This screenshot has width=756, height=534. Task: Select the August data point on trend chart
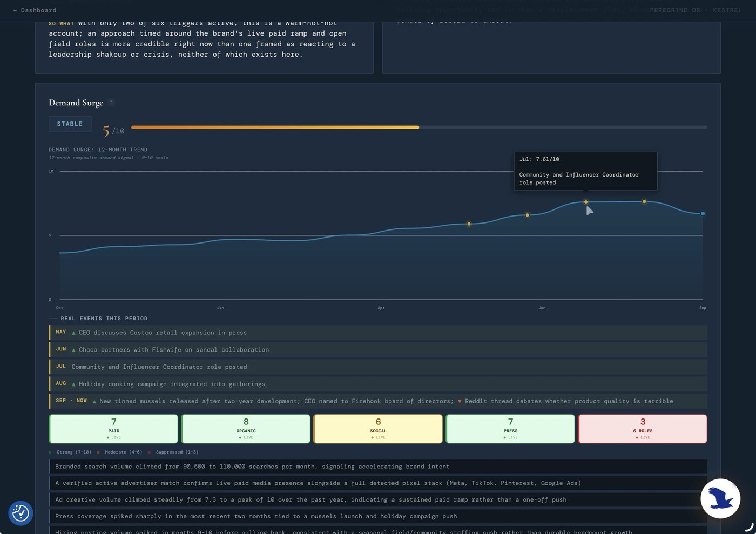point(644,201)
